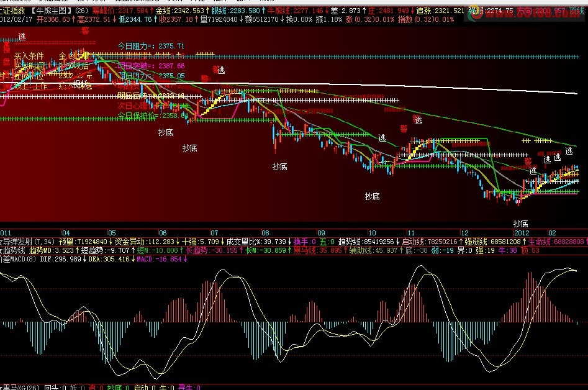Click the 买入条件 label on chart

click(x=29, y=57)
